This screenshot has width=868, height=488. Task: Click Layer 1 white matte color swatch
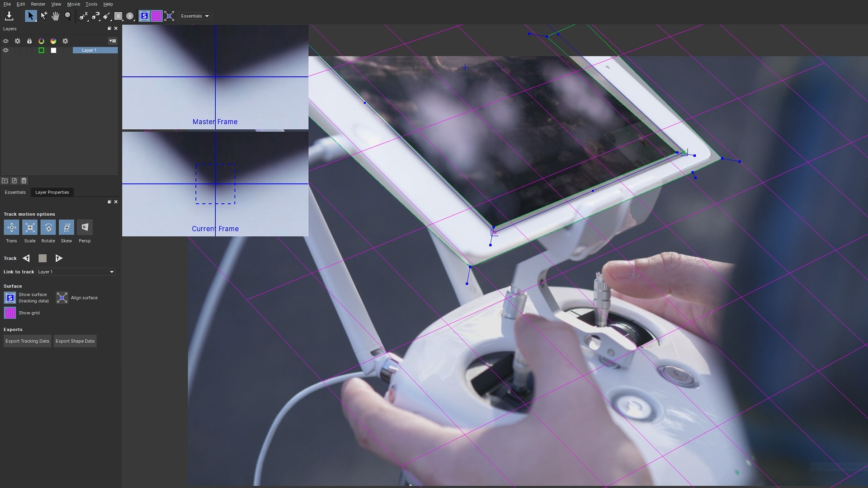(x=53, y=51)
